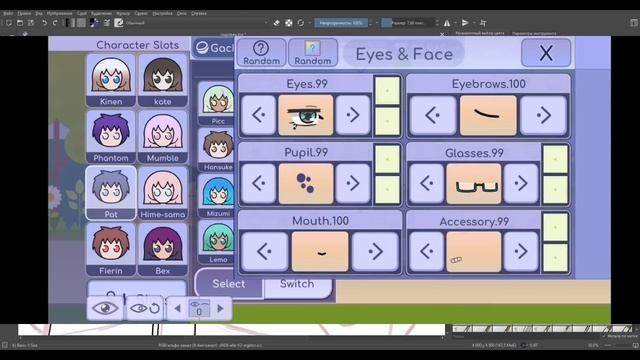Click the reload brush preset icon

click(301, 23)
